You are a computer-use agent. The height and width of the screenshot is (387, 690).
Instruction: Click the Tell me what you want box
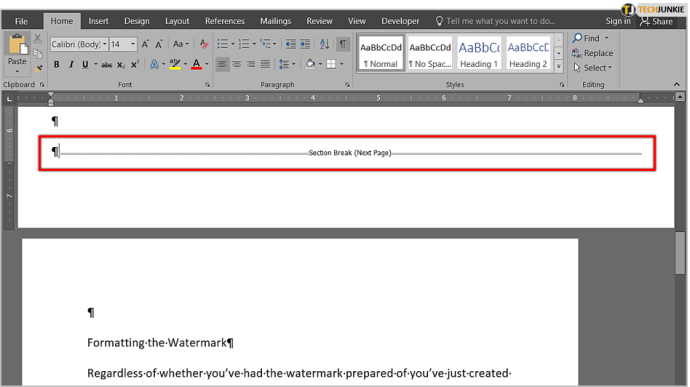(x=495, y=21)
